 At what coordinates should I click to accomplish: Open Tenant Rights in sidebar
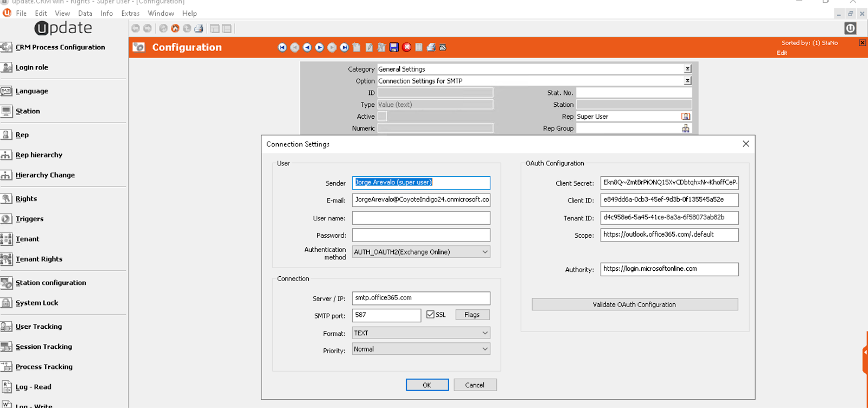(39, 259)
